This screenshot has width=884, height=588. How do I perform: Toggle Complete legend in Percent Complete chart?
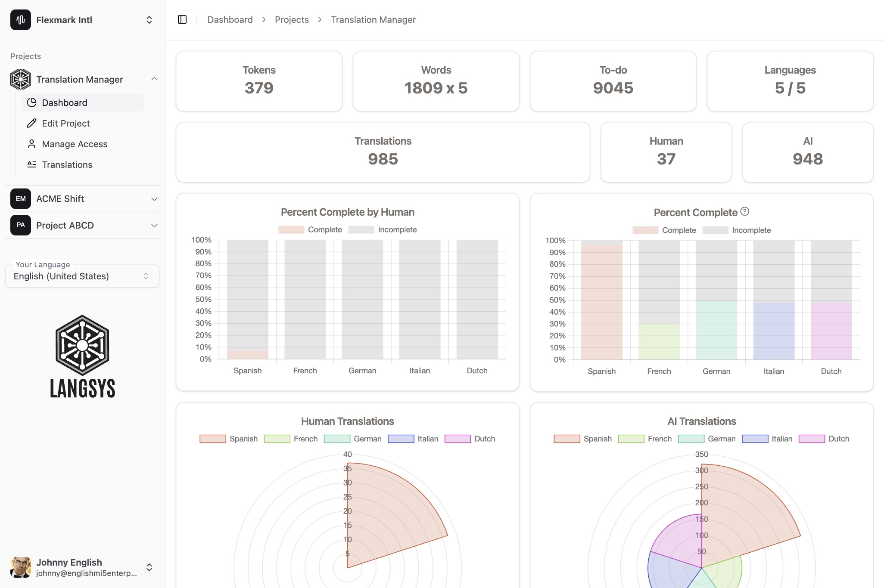pos(664,230)
